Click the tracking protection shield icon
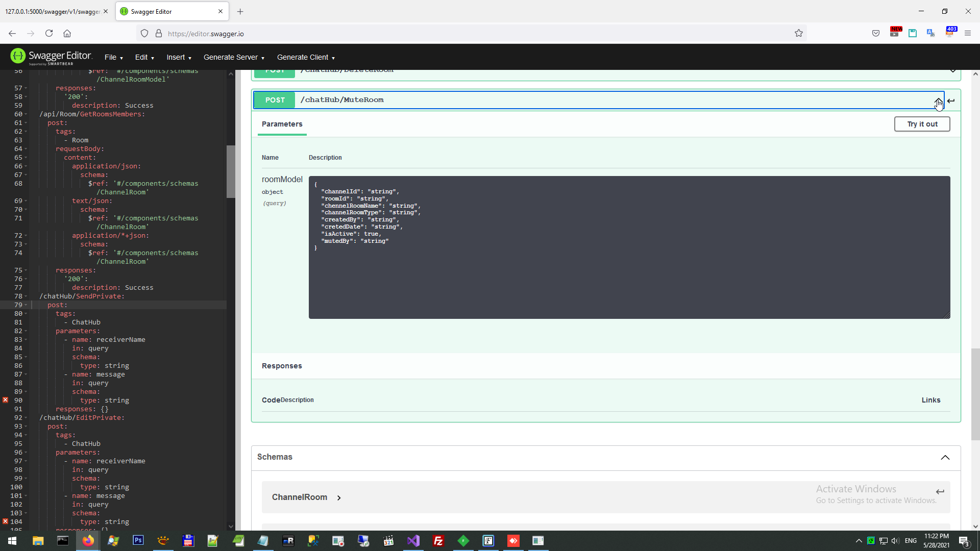This screenshot has height=551, width=980. click(144, 33)
